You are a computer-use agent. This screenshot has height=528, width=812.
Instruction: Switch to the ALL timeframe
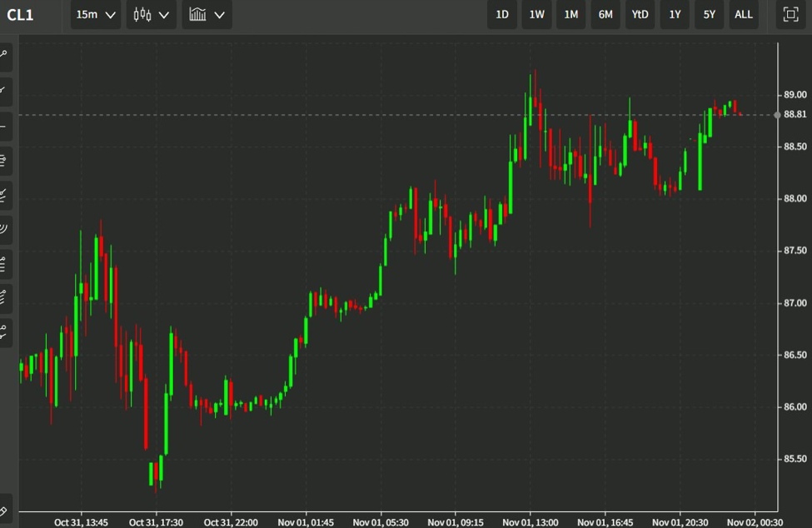(x=743, y=14)
